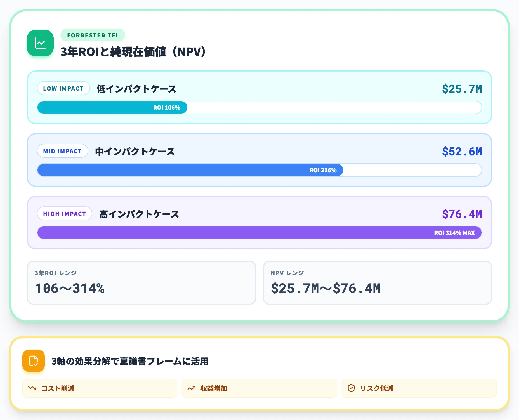The height and width of the screenshot is (420, 519).
Task: Click the $76.4M NPV value
Action: tap(462, 214)
